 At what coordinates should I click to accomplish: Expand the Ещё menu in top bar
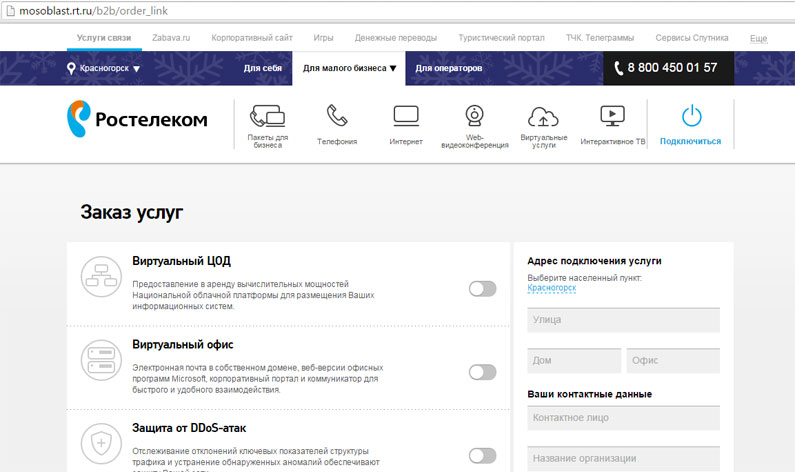[757, 38]
